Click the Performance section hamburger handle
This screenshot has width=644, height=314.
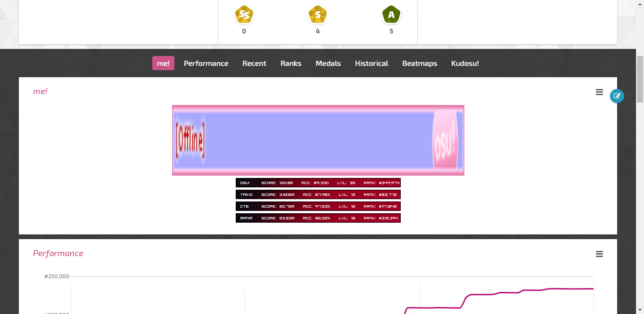point(599,254)
